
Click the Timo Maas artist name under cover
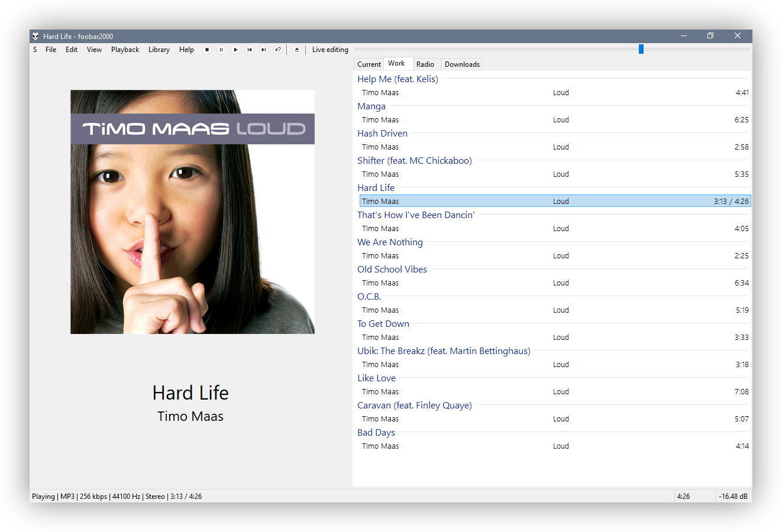190,416
